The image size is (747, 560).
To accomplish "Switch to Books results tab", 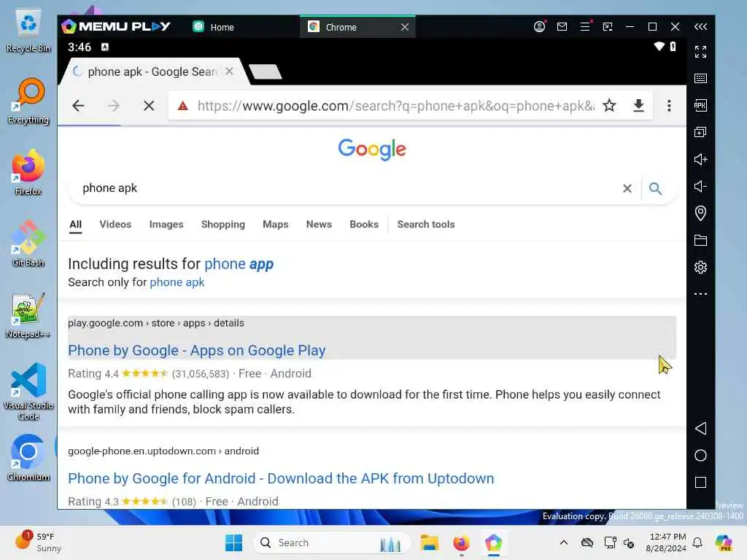I will pyautogui.click(x=364, y=225).
